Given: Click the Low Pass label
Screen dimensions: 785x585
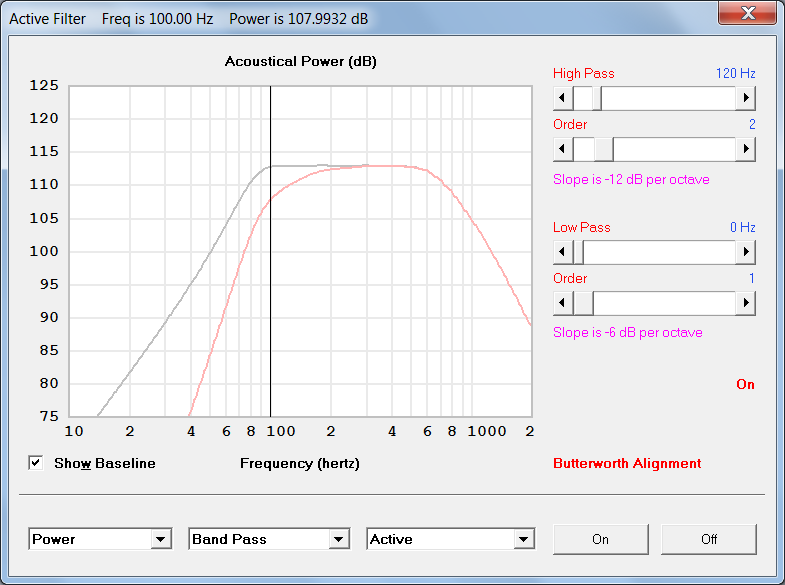Looking at the screenshot, I should click(582, 227).
